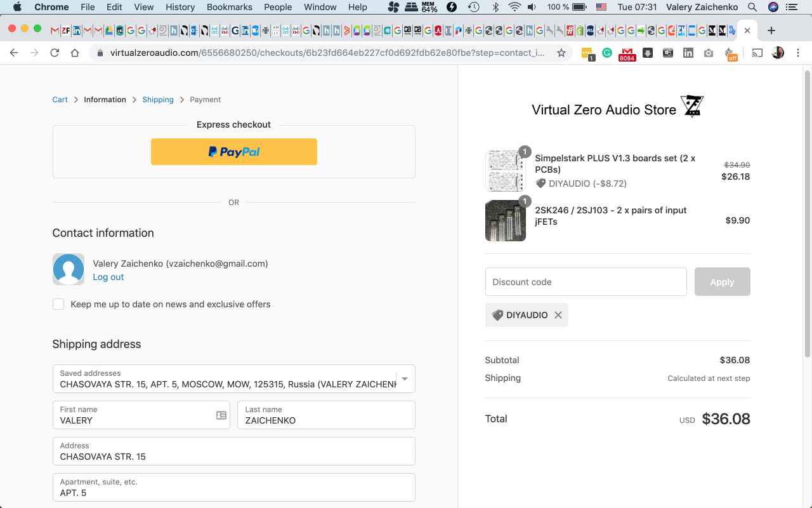This screenshot has width=812, height=508.
Task: Reload the checkout page
Action: [x=55, y=53]
